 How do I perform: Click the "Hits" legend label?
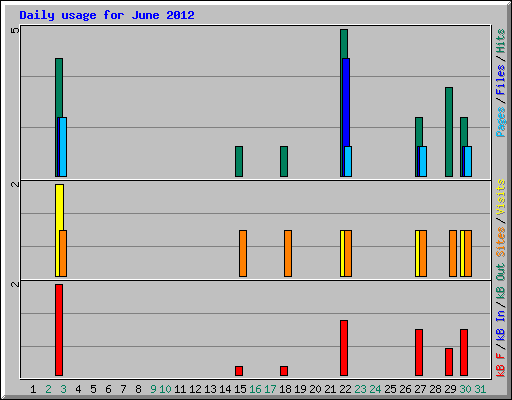click(x=501, y=41)
